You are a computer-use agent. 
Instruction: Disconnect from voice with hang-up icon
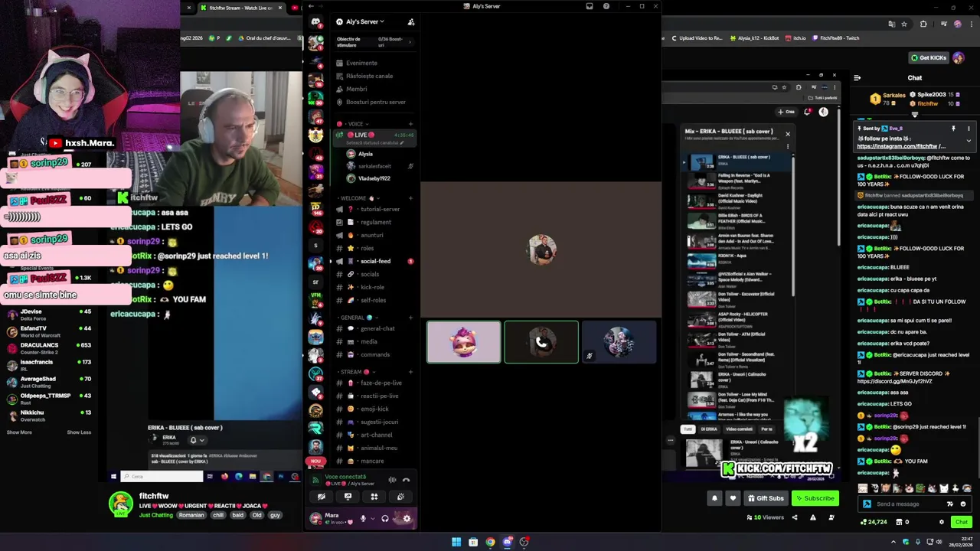(x=406, y=480)
